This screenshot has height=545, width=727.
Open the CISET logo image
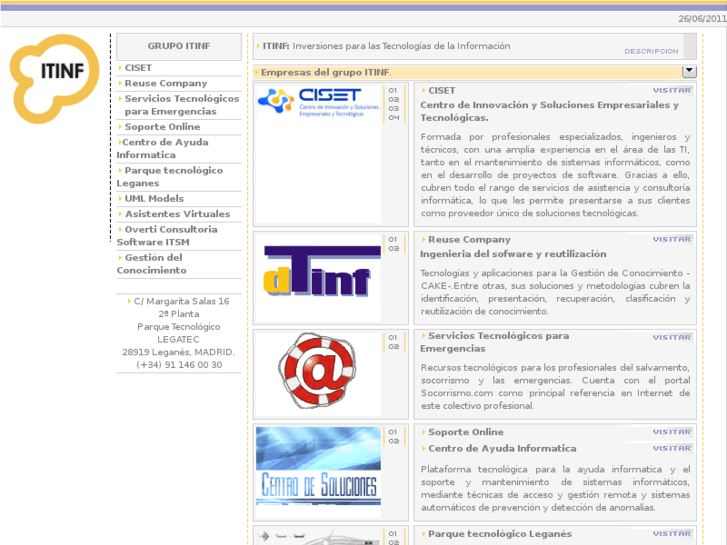tap(319, 102)
